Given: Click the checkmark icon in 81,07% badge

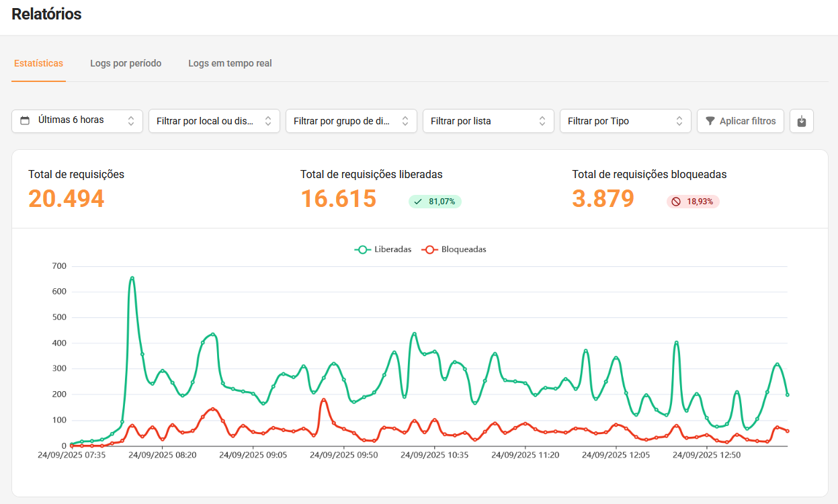Looking at the screenshot, I should click(x=418, y=202).
